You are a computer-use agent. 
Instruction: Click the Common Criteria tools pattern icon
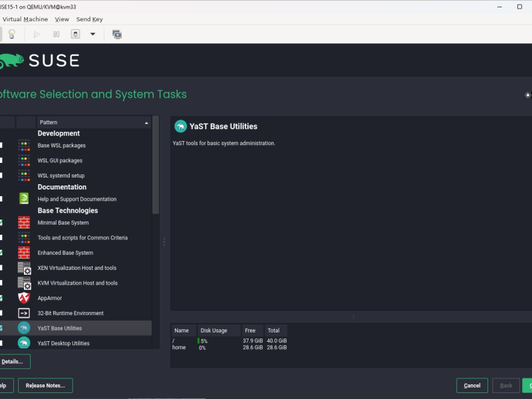24,237
